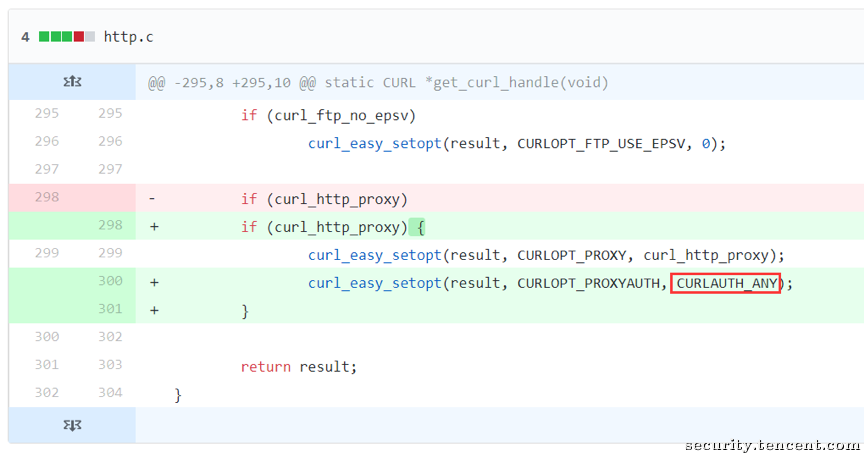Viewport: 864px width, 456px height.
Task: Click curl_easy_setopt on line 300
Action: pos(375,283)
